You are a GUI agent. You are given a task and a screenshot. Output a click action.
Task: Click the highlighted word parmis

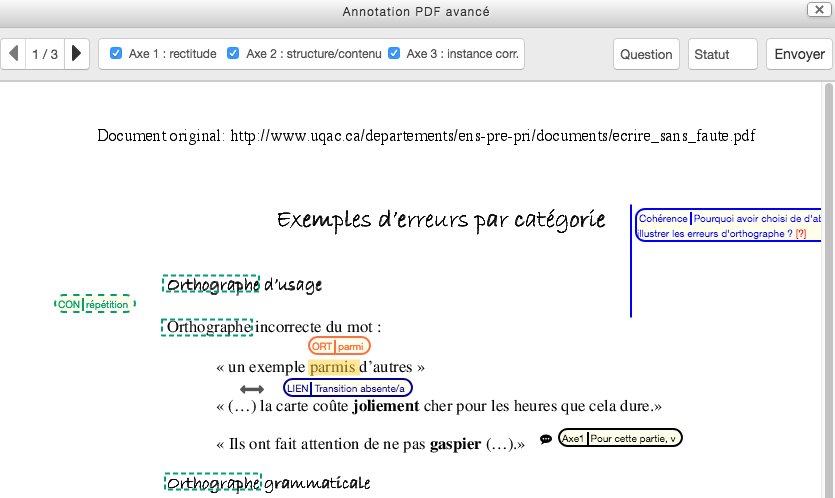pos(332,367)
